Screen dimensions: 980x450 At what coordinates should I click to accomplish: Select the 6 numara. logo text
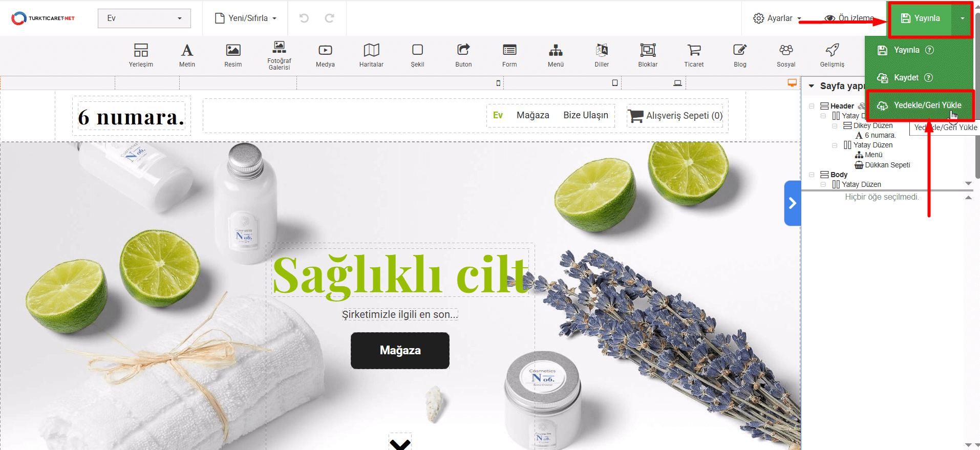coord(131,117)
